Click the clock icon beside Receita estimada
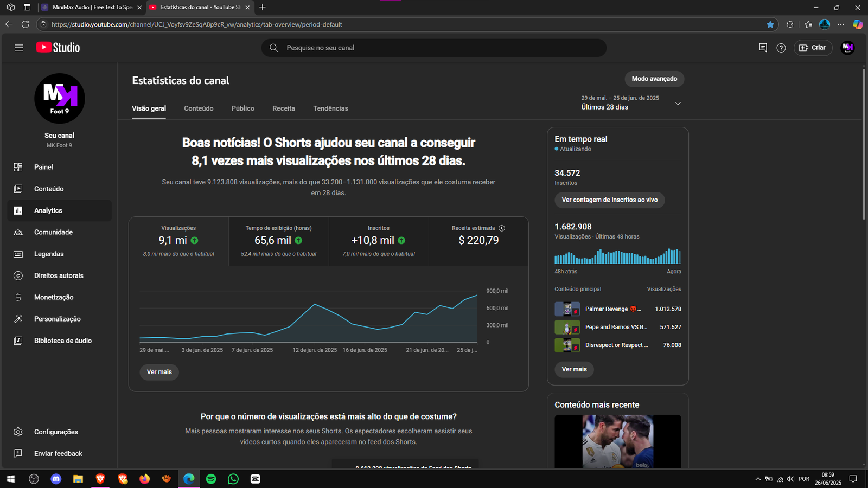This screenshot has width=868, height=488. tap(502, 228)
